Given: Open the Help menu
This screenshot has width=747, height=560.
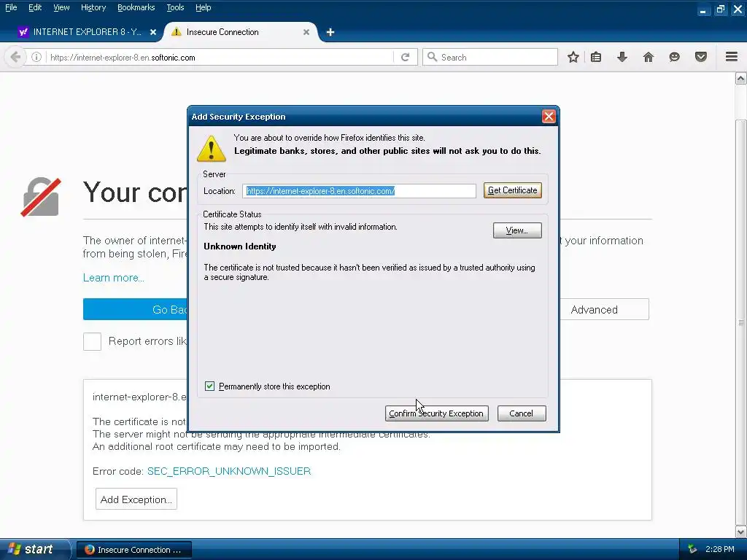Looking at the screenshot, I should pos(204,7).
